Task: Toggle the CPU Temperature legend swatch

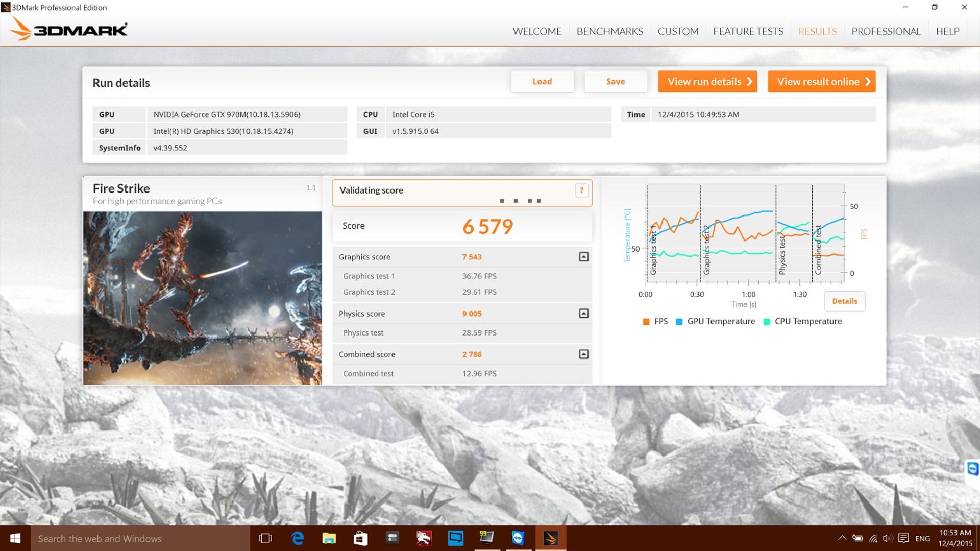Action: click(766, 322)
